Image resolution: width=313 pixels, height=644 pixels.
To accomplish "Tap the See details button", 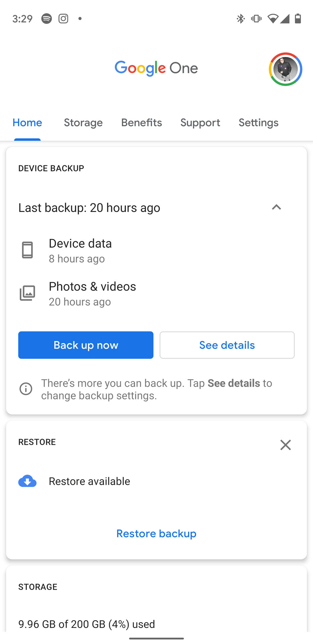I will pyautogui.click(x=227, y=345).
